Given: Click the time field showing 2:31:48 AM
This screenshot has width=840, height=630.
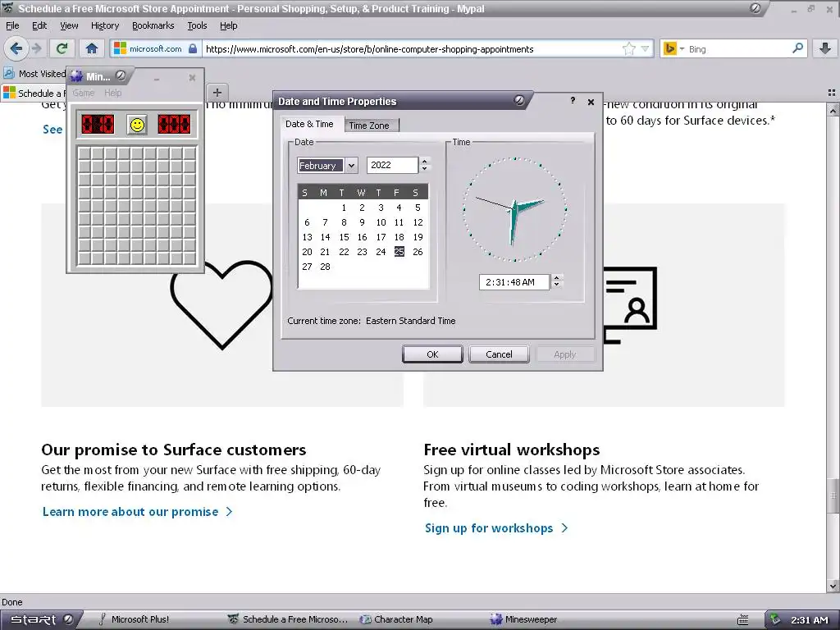Looking at the screenshot, I should [514, 282].
